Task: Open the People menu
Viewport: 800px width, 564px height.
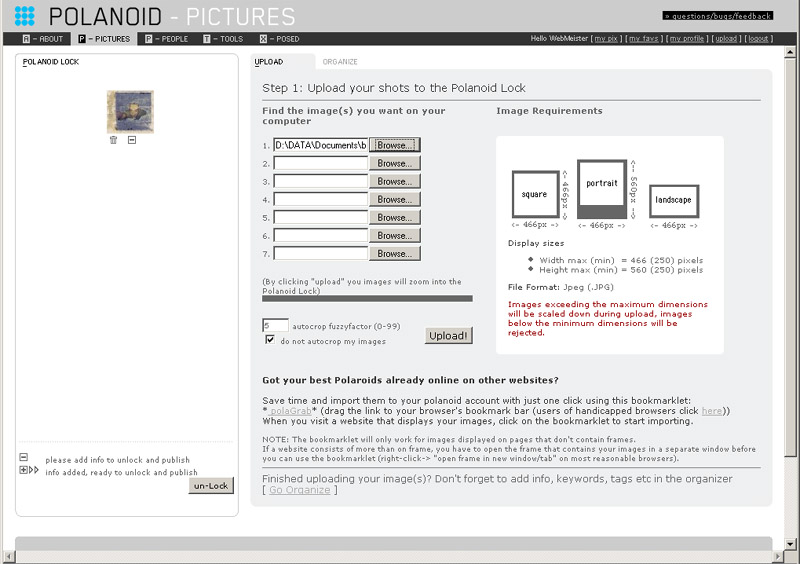Action: [x=166, y=39]
